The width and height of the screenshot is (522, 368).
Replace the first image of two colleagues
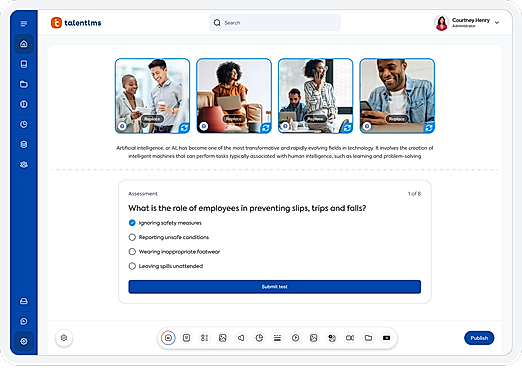152,119
